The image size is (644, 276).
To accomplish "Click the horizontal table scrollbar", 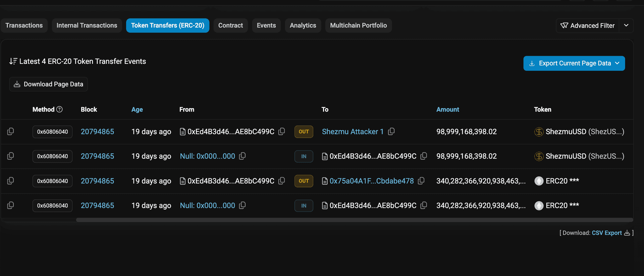I will pos(354,220).
